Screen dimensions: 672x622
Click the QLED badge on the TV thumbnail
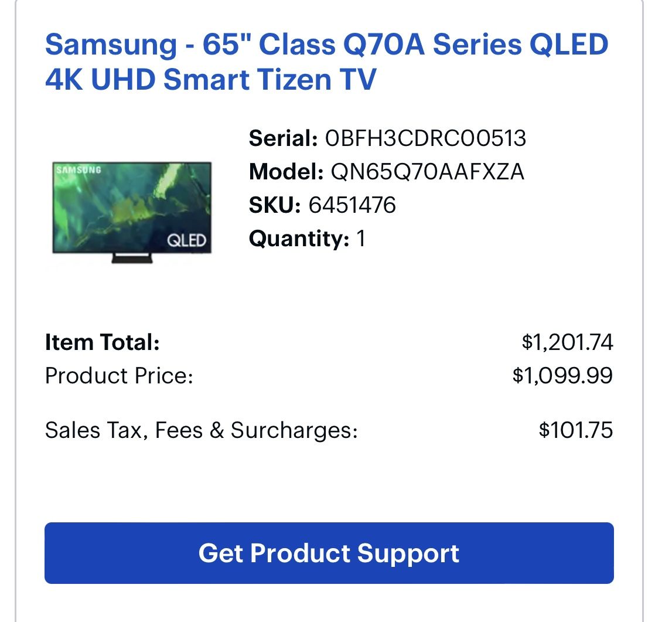pyautogui.click(x=186, y=240)
